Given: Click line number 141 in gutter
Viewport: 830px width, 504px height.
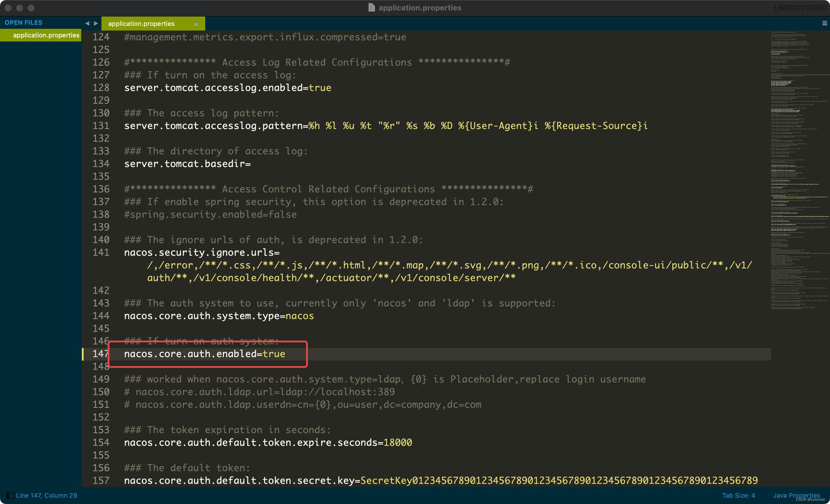Looking at the screenshot, I should coord(101,253).
